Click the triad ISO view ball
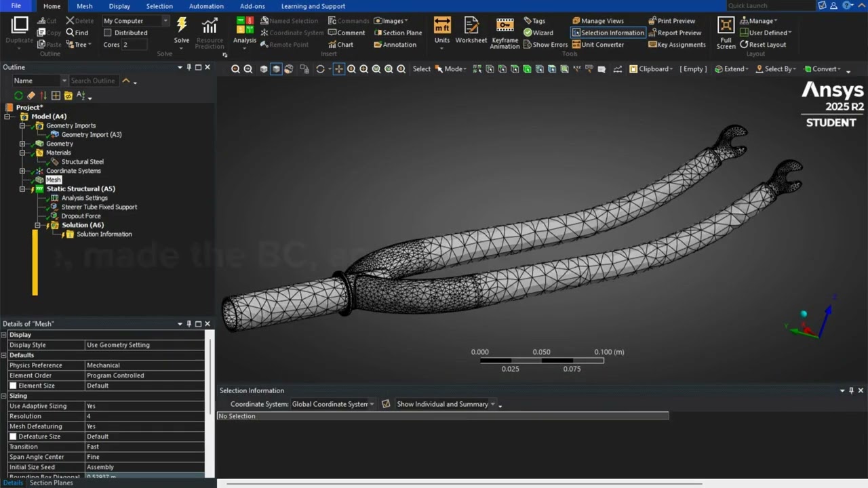The image size is (868, 488). click(x=804, y=314)
